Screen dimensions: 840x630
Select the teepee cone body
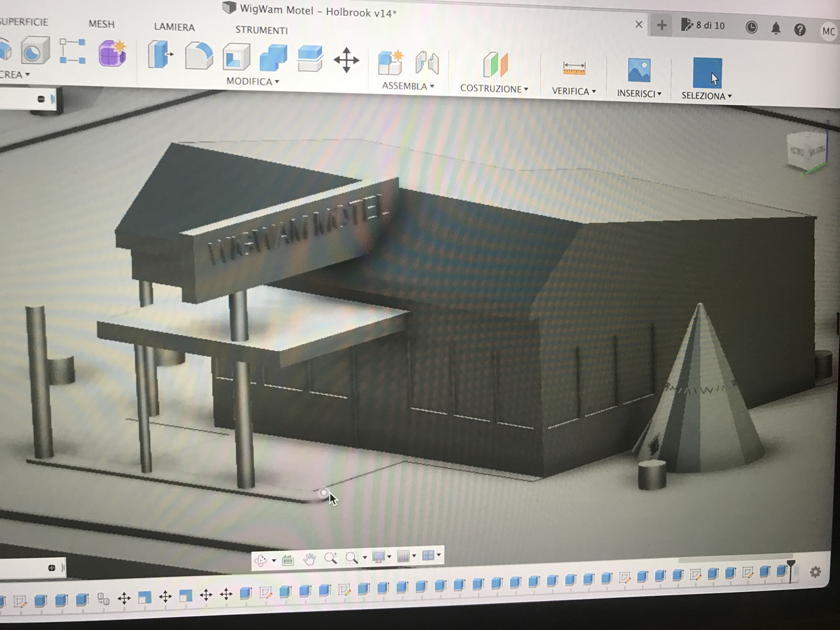(699, 392)
